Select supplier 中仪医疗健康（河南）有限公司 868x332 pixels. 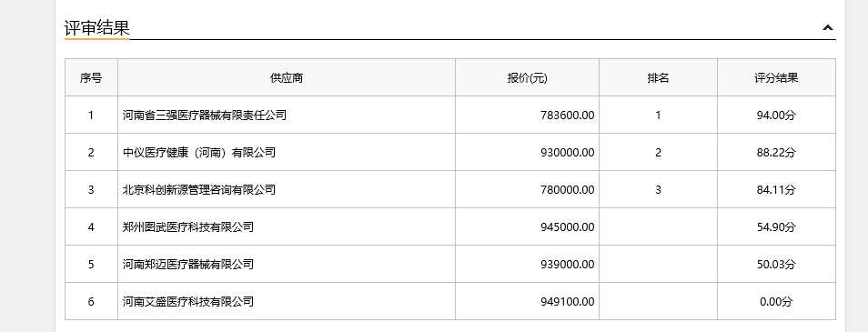pyautogui.click(x=198, y=152)
